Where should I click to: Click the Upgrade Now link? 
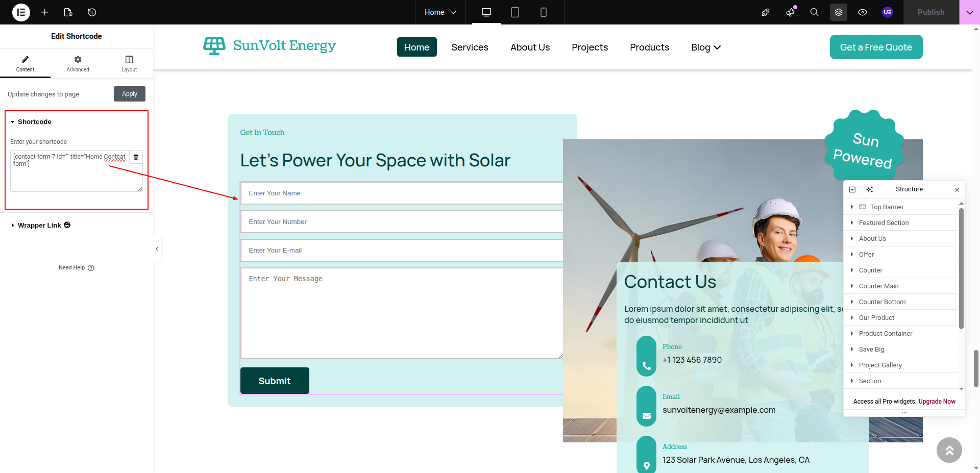(937, 402)
